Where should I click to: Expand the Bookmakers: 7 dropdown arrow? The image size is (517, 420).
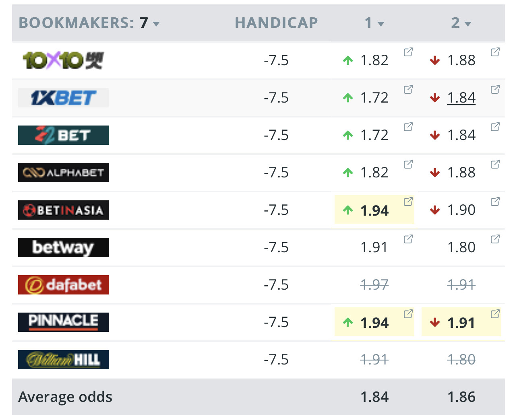(156, 24)
